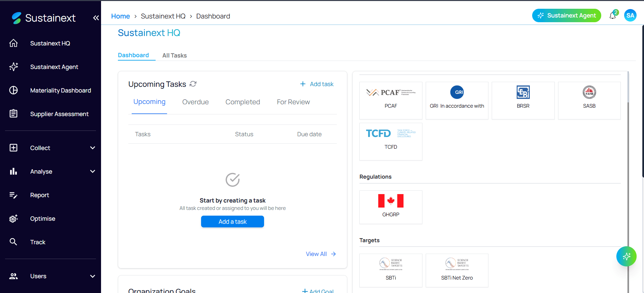Screen dimensions: 644x293
Task: Click the + Add task link
Action: click(x=317, y=84)
